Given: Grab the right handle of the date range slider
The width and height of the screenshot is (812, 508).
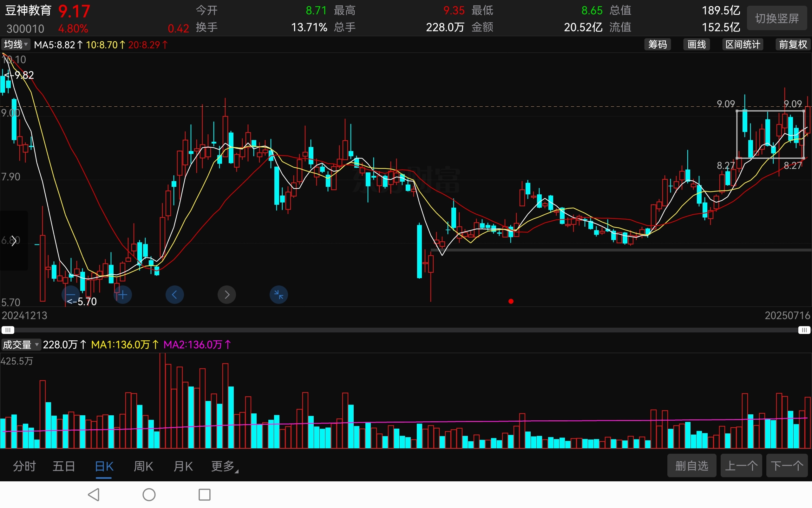Looking at the screenshot, I should pos(804,330).
